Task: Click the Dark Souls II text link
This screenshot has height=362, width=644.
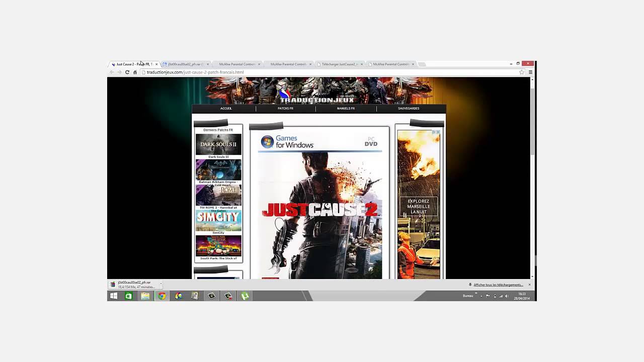Action: [x=218, y=157]
